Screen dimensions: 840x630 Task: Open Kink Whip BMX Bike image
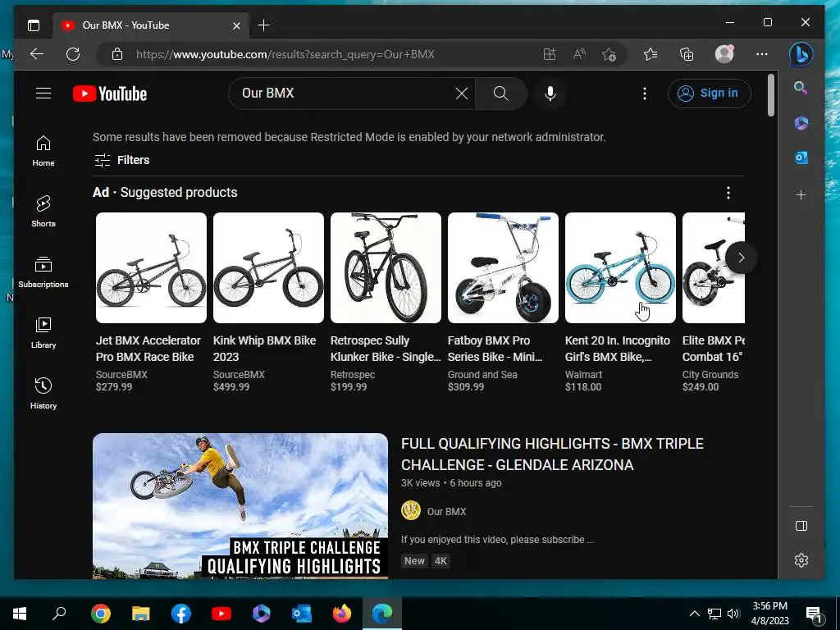[268, 268]
